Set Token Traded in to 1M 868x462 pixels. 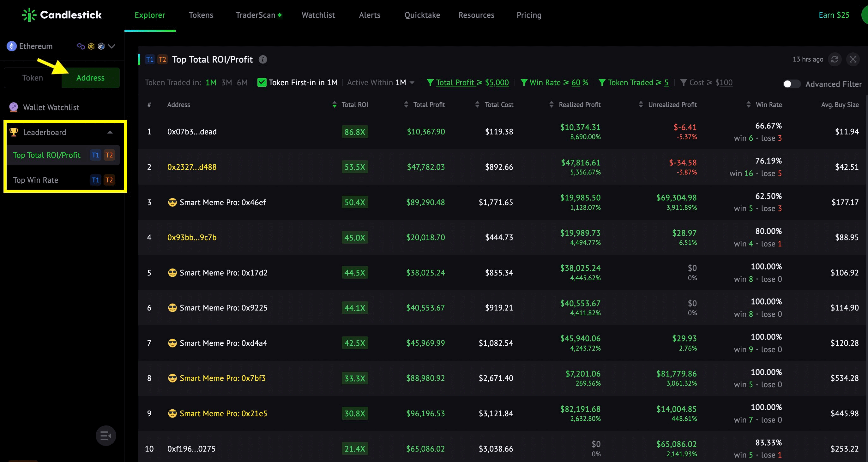(211, 82)
